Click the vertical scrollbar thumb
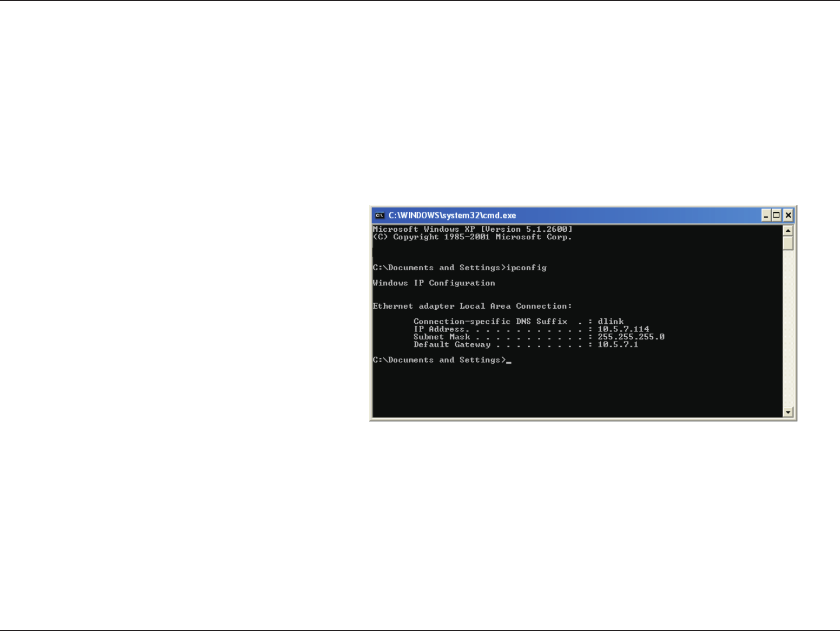The height and width of the screenshot is (631, 840). click(788, 243)
